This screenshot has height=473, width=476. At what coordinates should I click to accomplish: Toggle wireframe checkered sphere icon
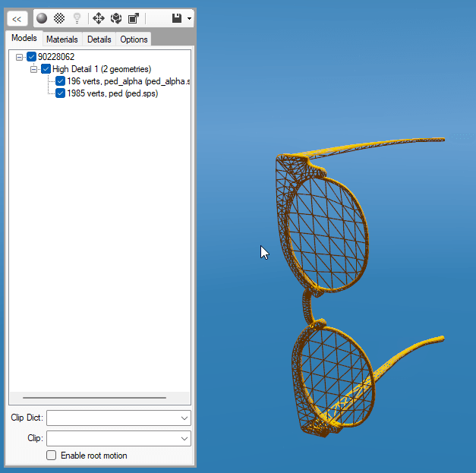coord(59,18)
